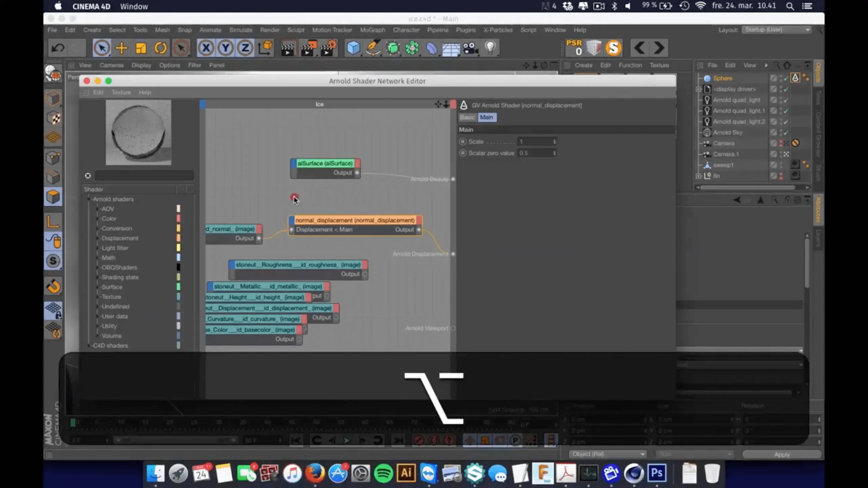Open Texture menu in Shader Network Editor
Viewport: 868px width, 488px height.
click(121, 92)
